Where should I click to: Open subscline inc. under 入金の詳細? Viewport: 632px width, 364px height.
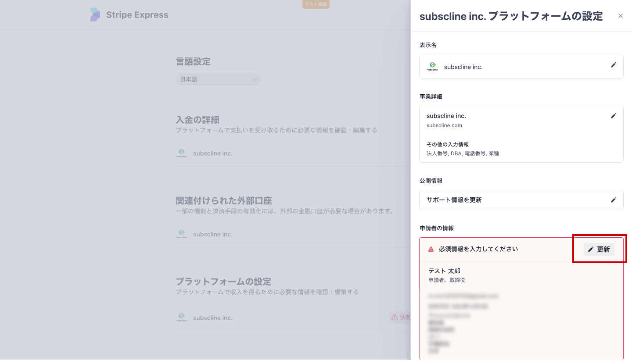tap(213, 153)
